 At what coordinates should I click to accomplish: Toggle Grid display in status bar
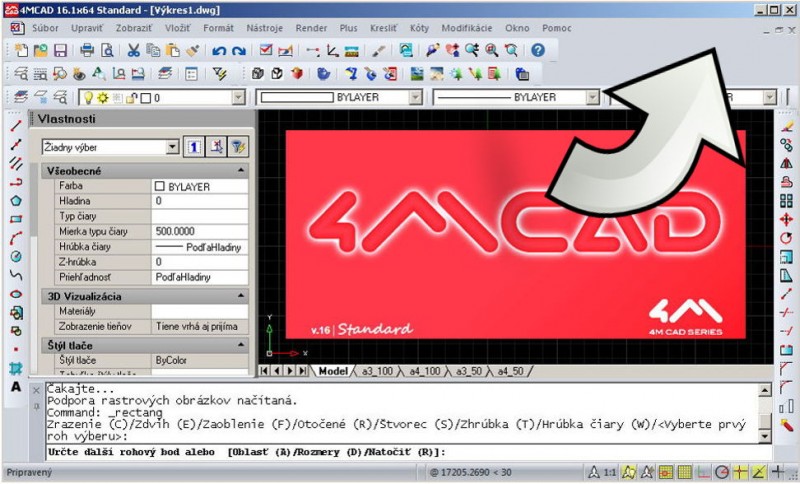(684, 472)
